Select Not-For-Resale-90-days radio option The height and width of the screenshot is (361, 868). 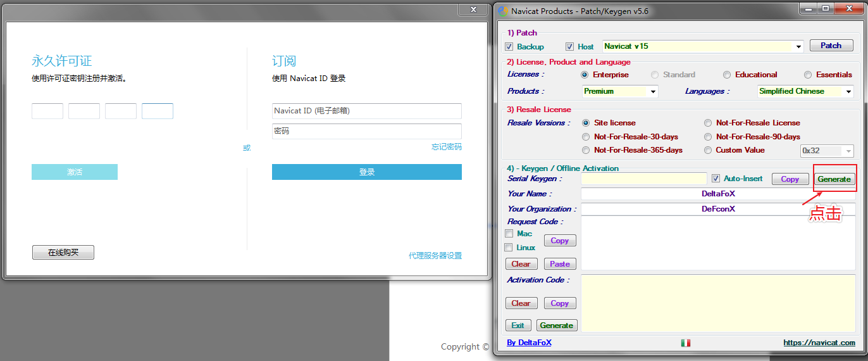[708, 137]
